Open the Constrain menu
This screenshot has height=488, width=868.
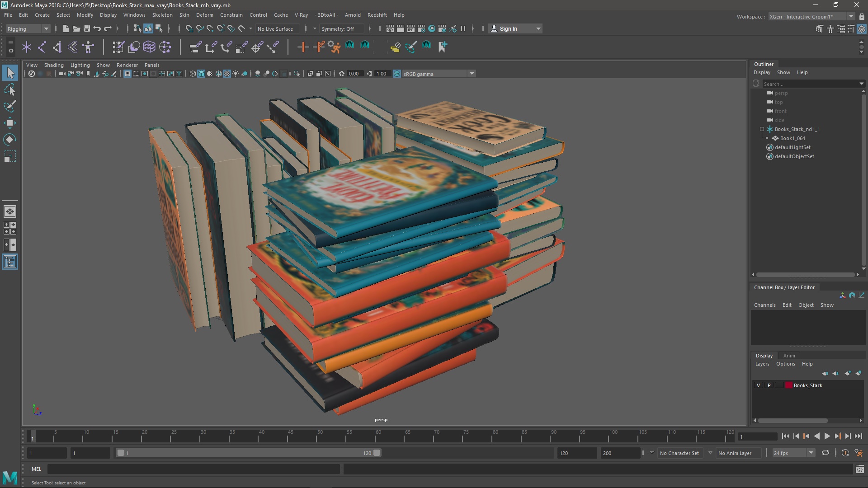point(231,15)
